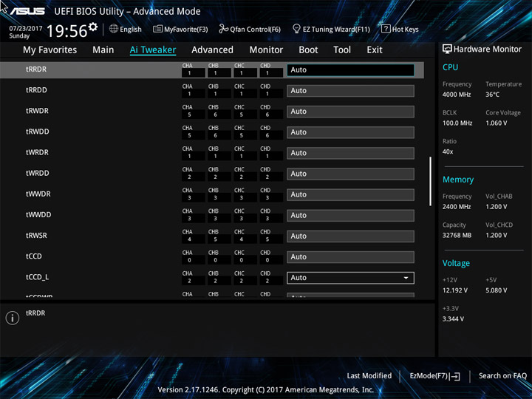The width and height of the screenshot is (532, 399).
Task: Click tRWDR Auto value field
Action: pos(350,112)
